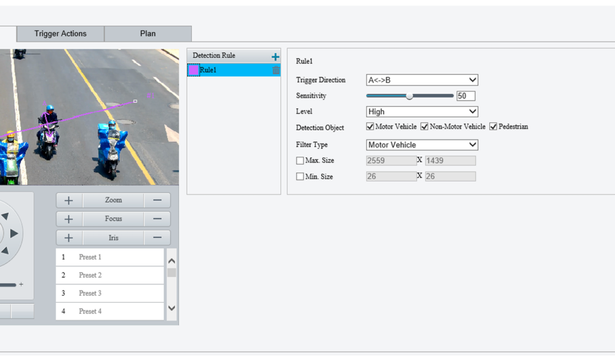Click the detection line endpoint handle in video
The width and height of the screenshot is (615, 364).
tap(135, 101)
